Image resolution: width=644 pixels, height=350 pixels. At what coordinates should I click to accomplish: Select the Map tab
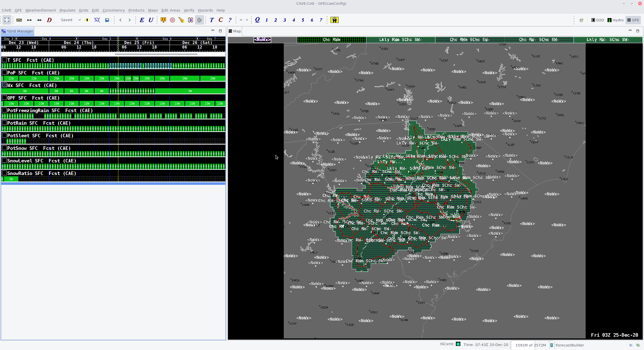(235, 31)
